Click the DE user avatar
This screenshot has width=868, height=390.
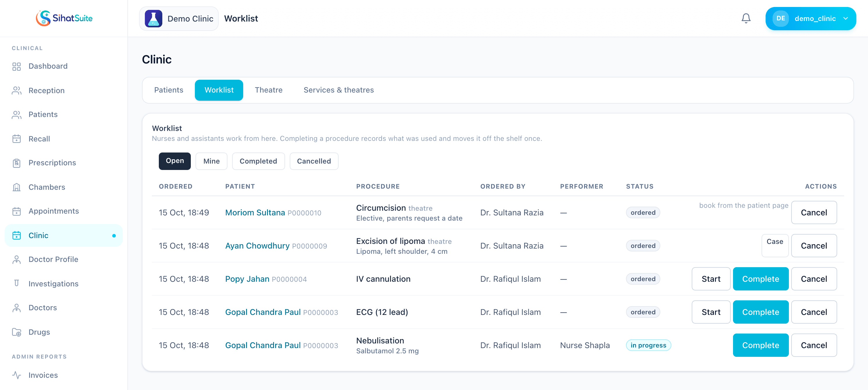[x=780, y=19]
